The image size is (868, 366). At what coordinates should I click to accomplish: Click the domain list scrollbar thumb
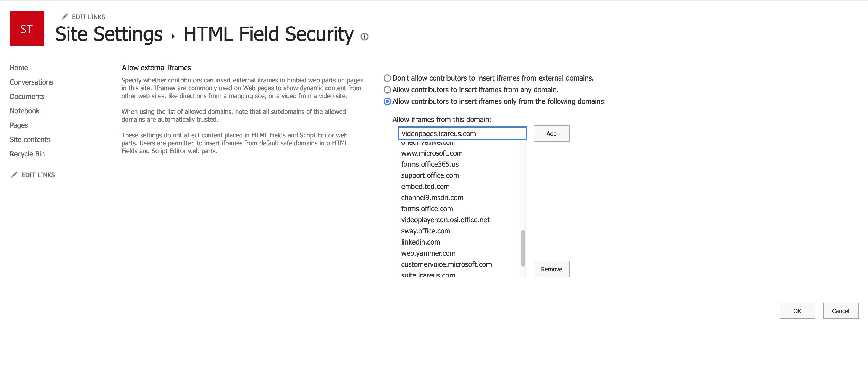coord(523,248)
